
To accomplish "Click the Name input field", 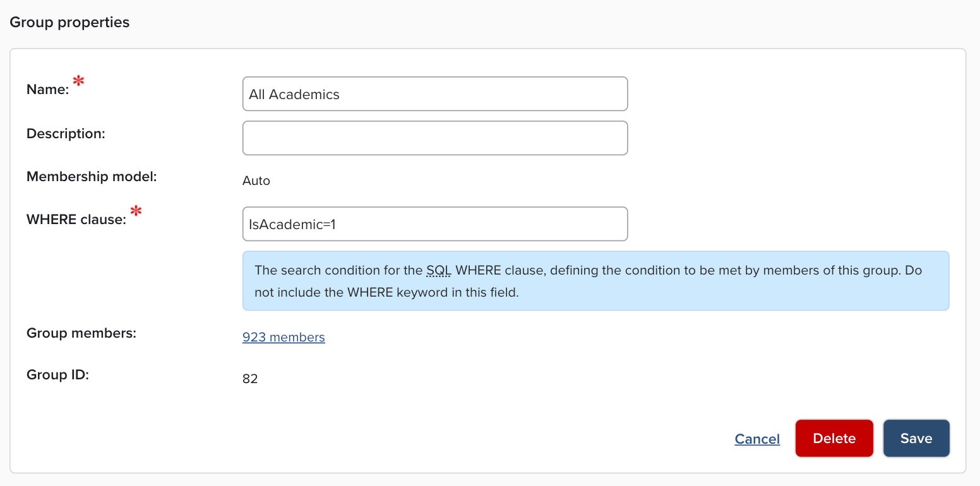I will pyautogui.click(x=434, y=94).
